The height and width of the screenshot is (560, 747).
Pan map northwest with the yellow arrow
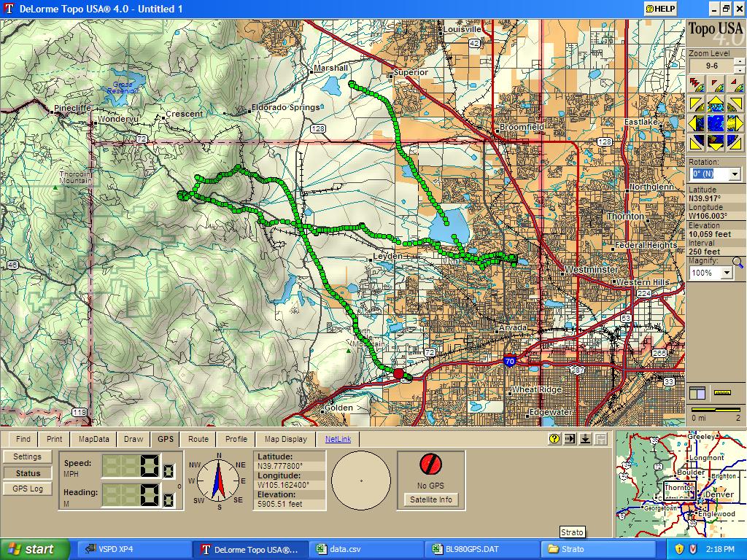tap(697, 104)
